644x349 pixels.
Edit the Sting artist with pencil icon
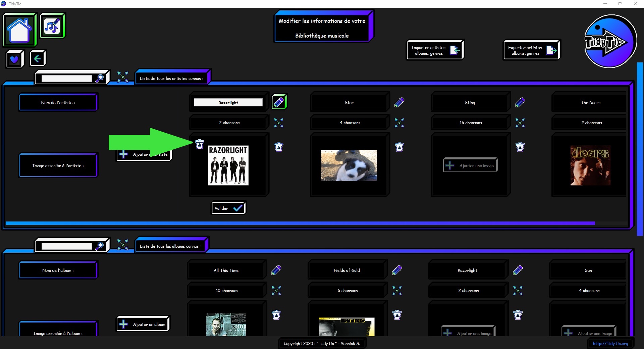tap(520, 102)
